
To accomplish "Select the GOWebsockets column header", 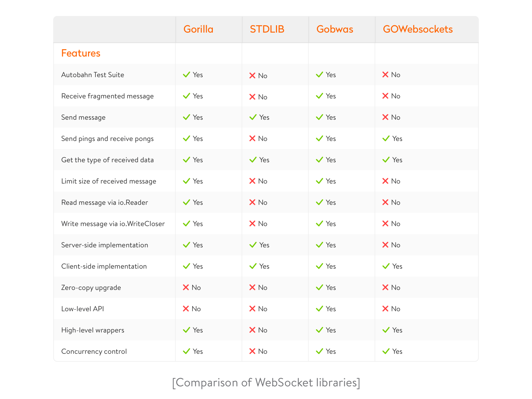I will click(x=418, y=29).
